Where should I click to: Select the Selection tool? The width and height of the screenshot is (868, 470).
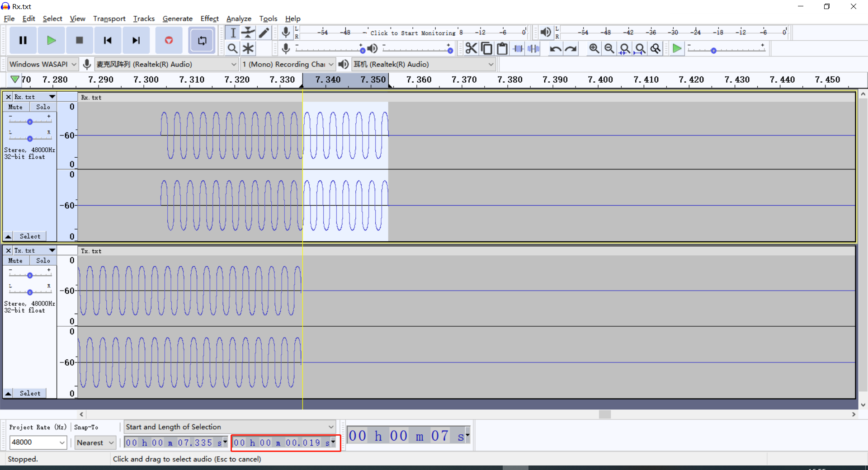pos(232,32)
